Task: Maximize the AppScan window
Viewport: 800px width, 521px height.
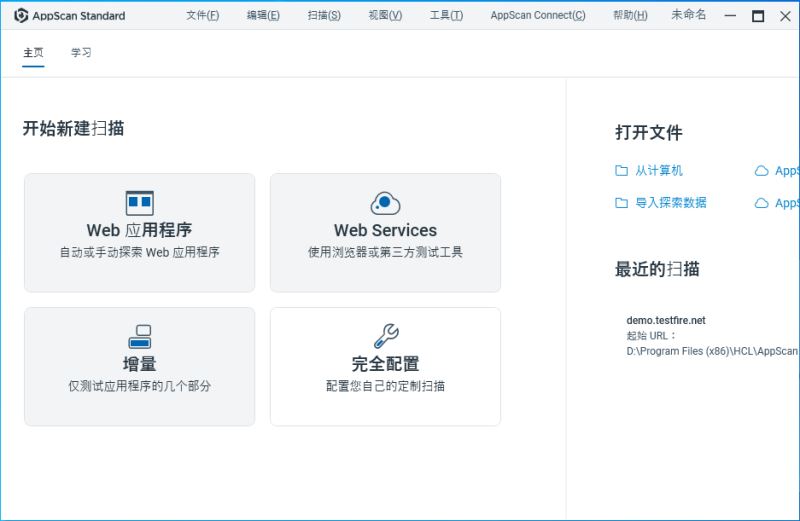Action: tap(758, 16)
